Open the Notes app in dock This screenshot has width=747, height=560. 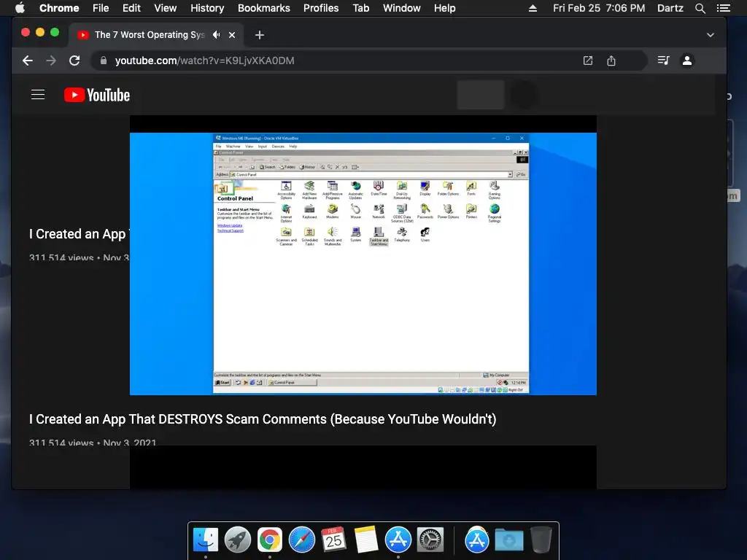coord(366,540)
